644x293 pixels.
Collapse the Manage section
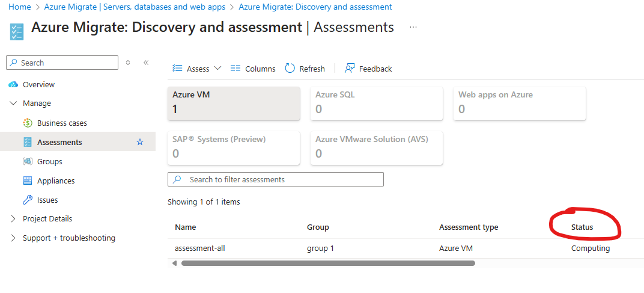[13, 103]
